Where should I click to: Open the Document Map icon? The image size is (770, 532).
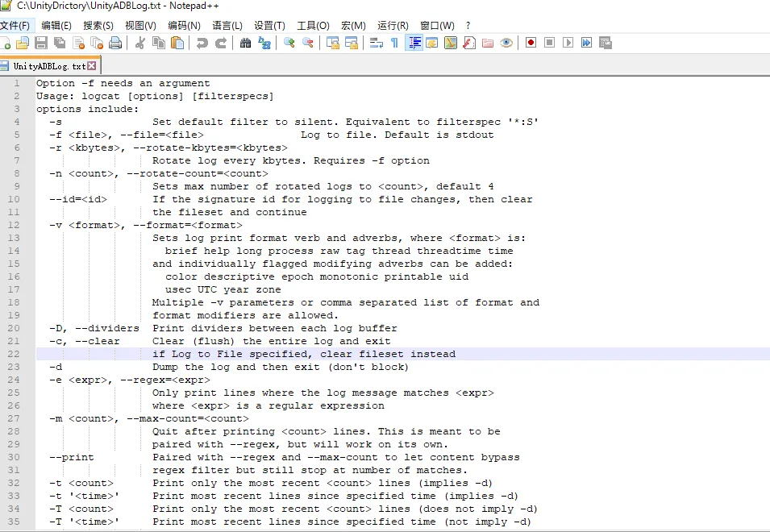[451, 44]
